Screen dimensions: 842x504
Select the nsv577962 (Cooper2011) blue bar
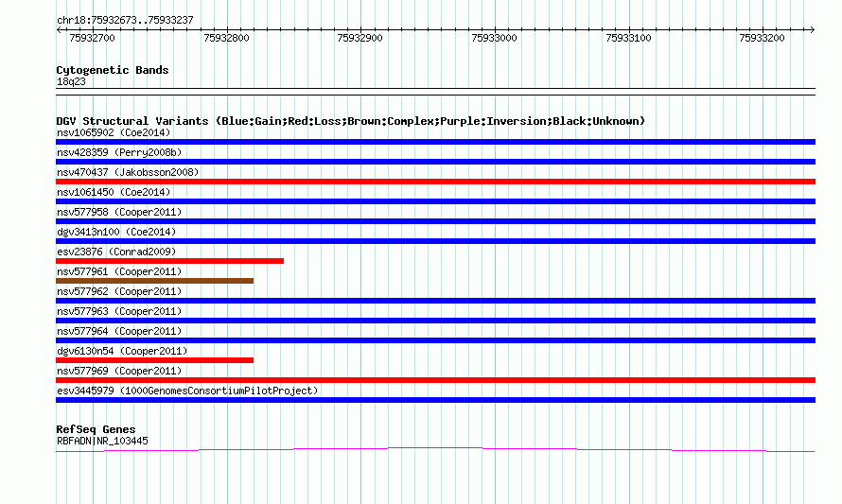coord(435,301)
